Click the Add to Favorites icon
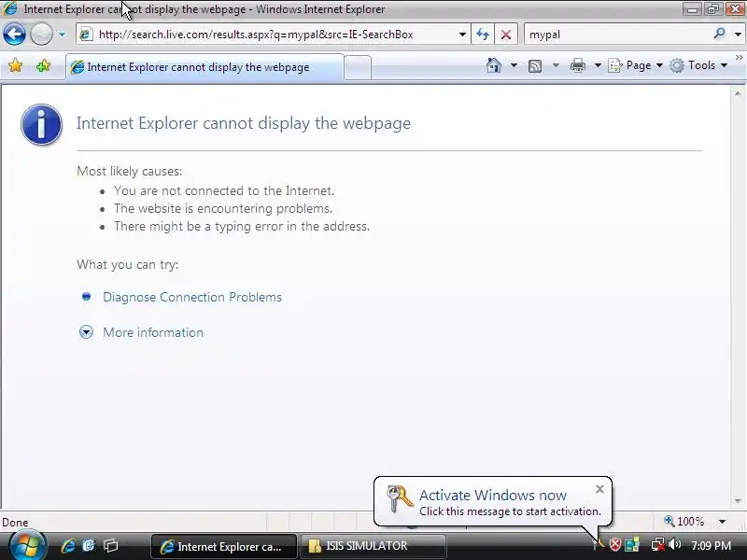 (43, 65)
